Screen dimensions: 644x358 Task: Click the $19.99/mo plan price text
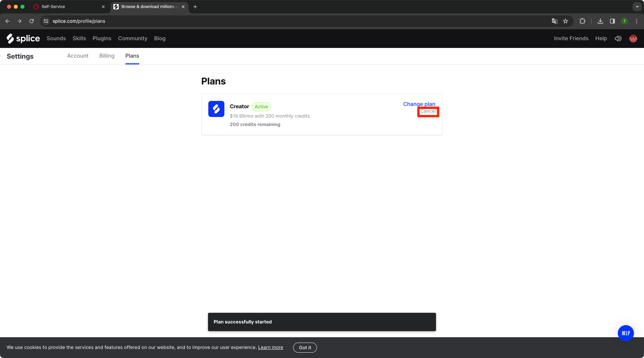pos(270,116)
